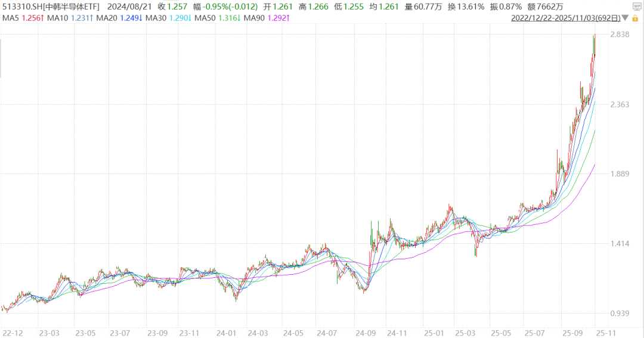Toggle the orange lock icon

click(636, 18)
